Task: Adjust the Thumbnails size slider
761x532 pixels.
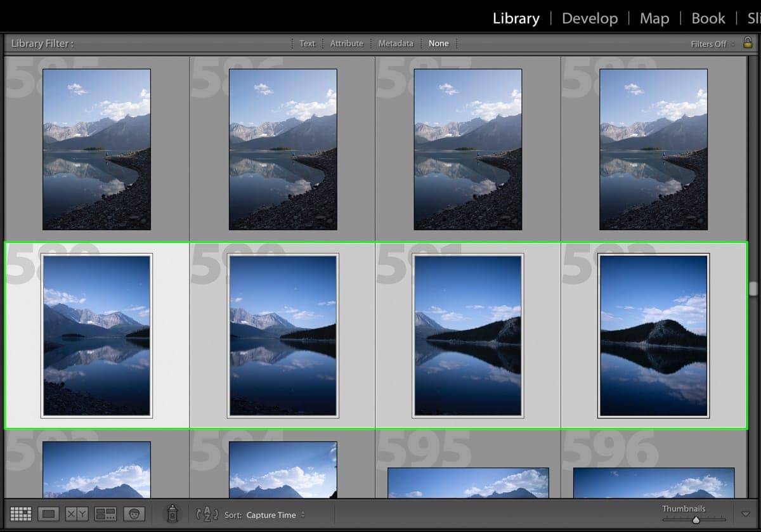Action: [x=696, y=520]
